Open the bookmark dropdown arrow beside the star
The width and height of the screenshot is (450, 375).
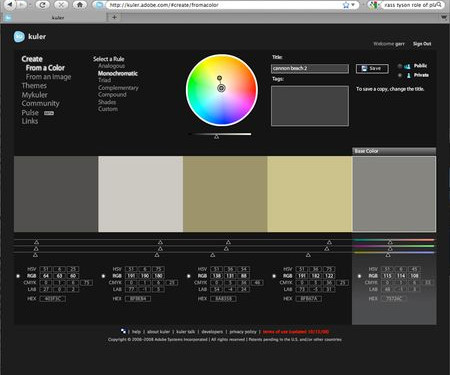pyautogui.click(x=353, y=5)
